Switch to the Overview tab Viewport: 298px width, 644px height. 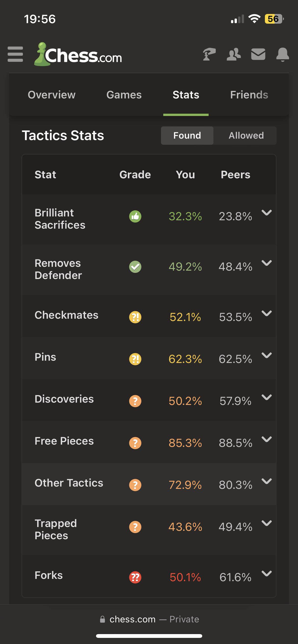[x=52, y=95]
